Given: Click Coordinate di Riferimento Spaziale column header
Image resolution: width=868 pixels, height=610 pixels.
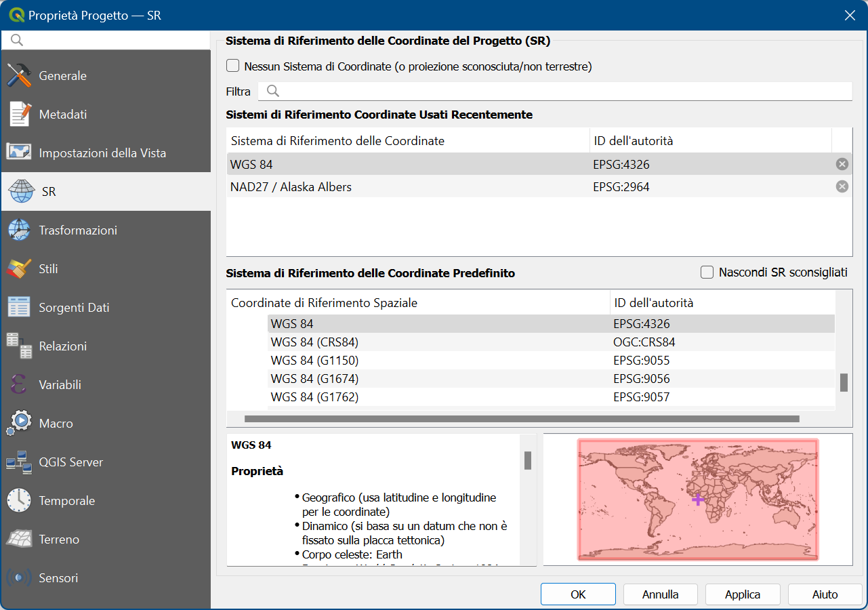Looking at the screenshot, I should [x=418, y=303].
